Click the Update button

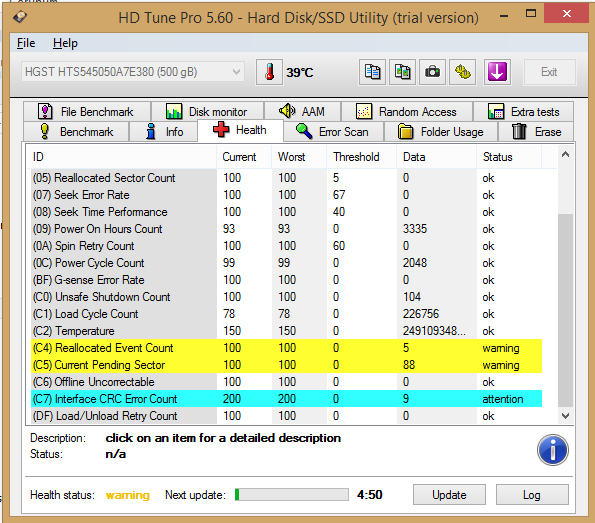pyautogui.click(x=449, y=495)
